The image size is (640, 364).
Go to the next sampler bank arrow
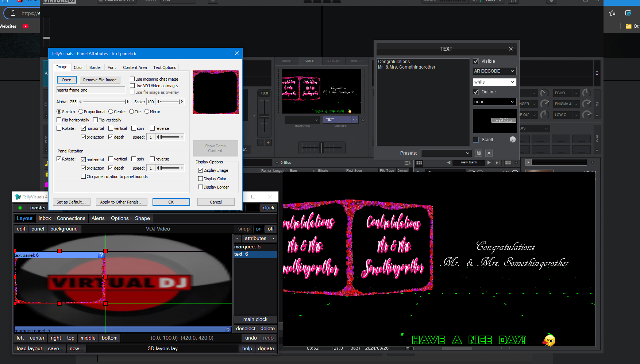(x=489, y=163)
